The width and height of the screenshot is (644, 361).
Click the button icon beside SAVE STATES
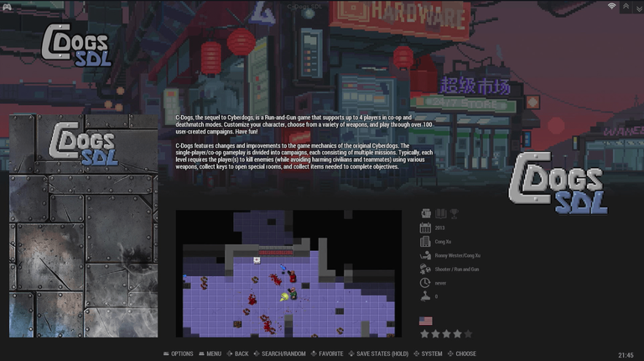pyautogui.click(x=351, y=353)
